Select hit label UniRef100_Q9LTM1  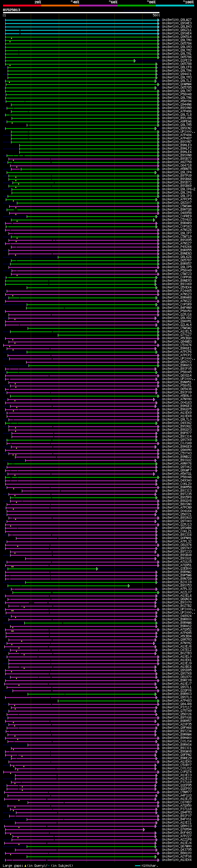pyautogui.click(x=177, y=54)
